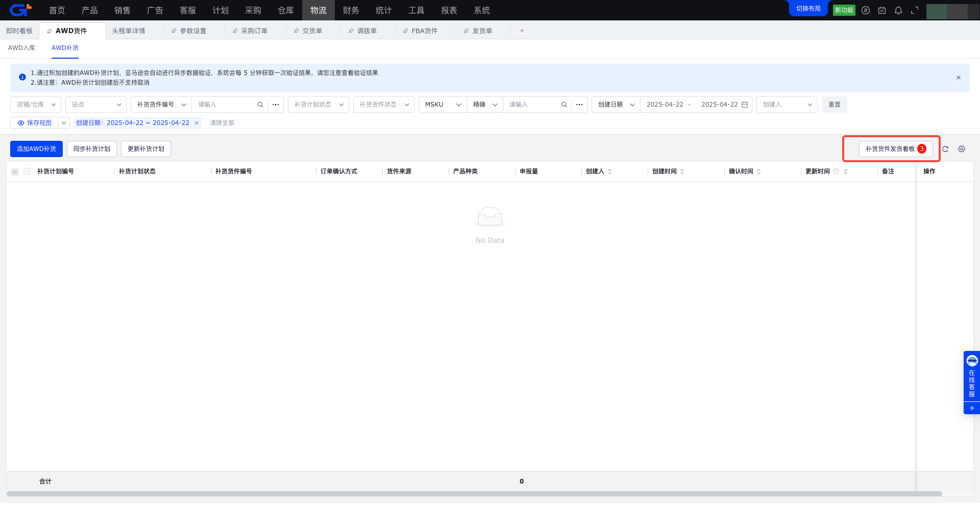Sort by 创建人 column sort icon

(610, 171)
